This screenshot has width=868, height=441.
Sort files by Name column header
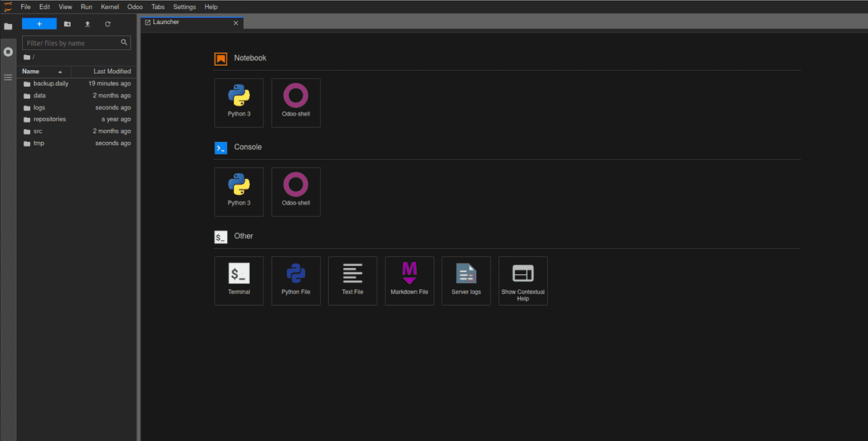[44, 72]
